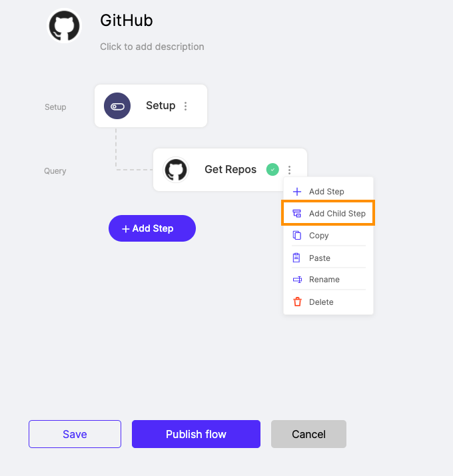The height and width of the screenshot is (476, 453).
Task: Open the Setup step three-dot menu
Action: click(186, 106)
